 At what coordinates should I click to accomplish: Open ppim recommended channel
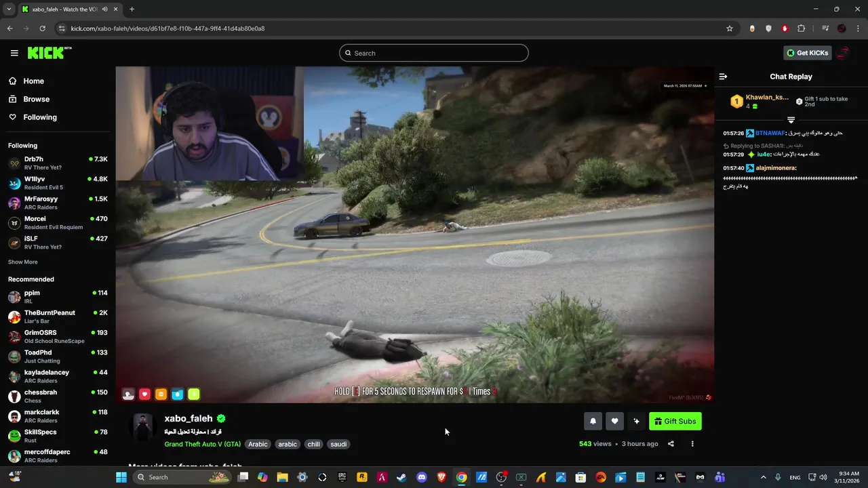(x=58, y=297)
